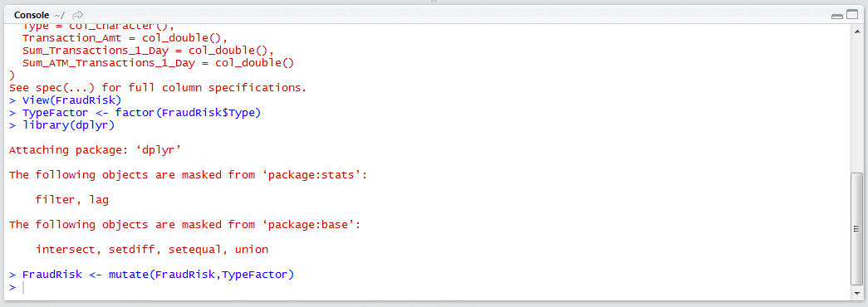Click the 'filter, lag' masked objects line

coord(72,200)
